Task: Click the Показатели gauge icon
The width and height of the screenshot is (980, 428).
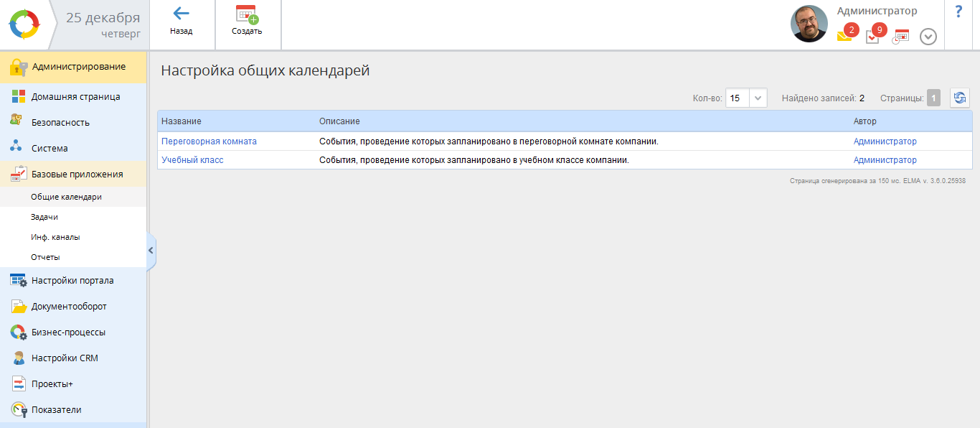Action: pos(19,410)
